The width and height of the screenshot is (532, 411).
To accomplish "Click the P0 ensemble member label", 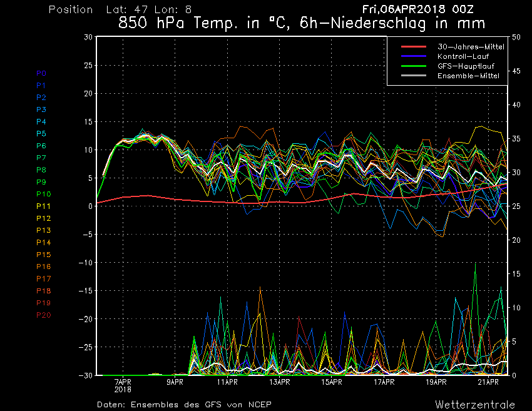I will 41,73.
